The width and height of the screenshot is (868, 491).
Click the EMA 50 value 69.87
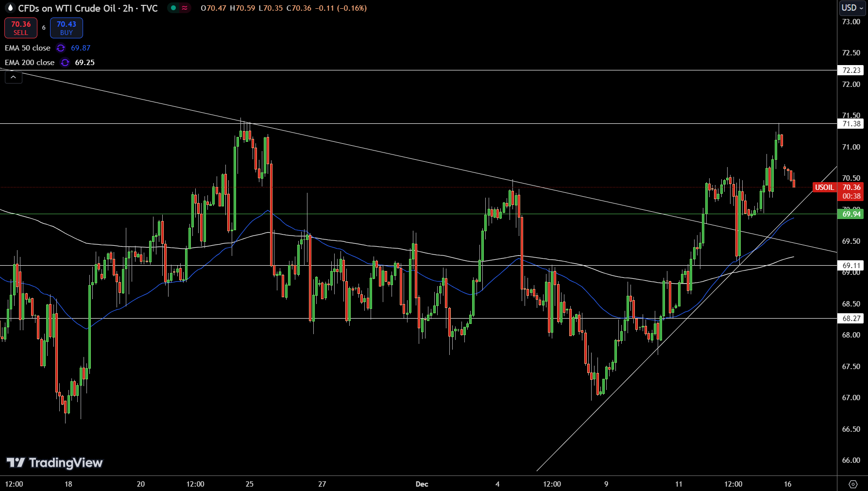pos(81,48)
